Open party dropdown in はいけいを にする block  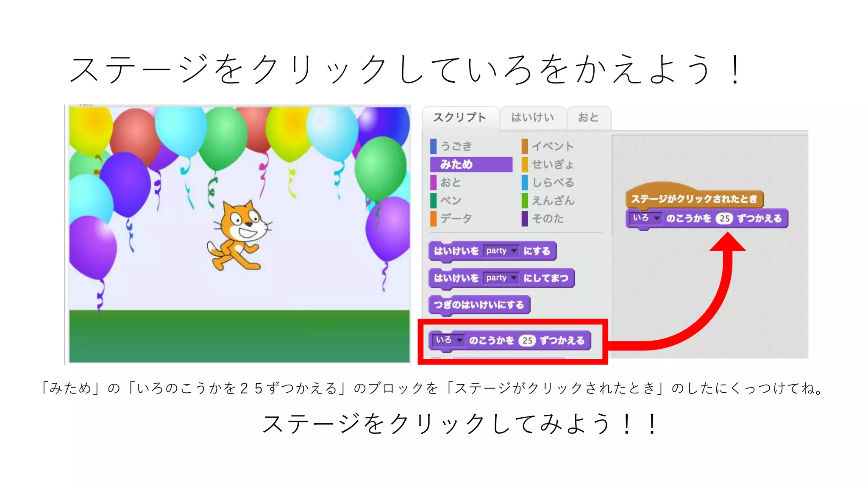coord(501,251)
